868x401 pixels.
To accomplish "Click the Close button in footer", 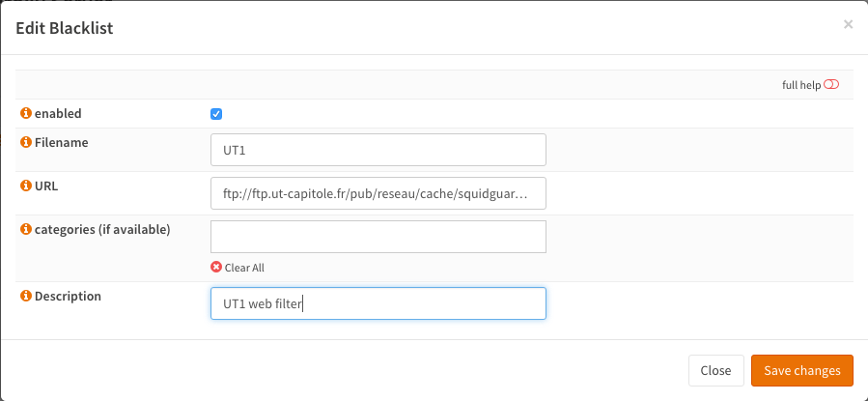I will click(x=715, y=371).
